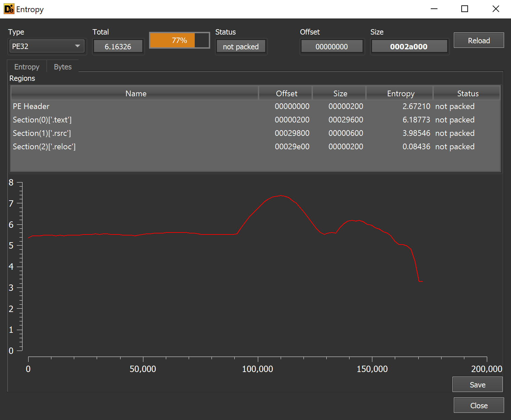The width and height of the screenshot is (511, 420).
Task: Click the Save button
Action: 477,385
